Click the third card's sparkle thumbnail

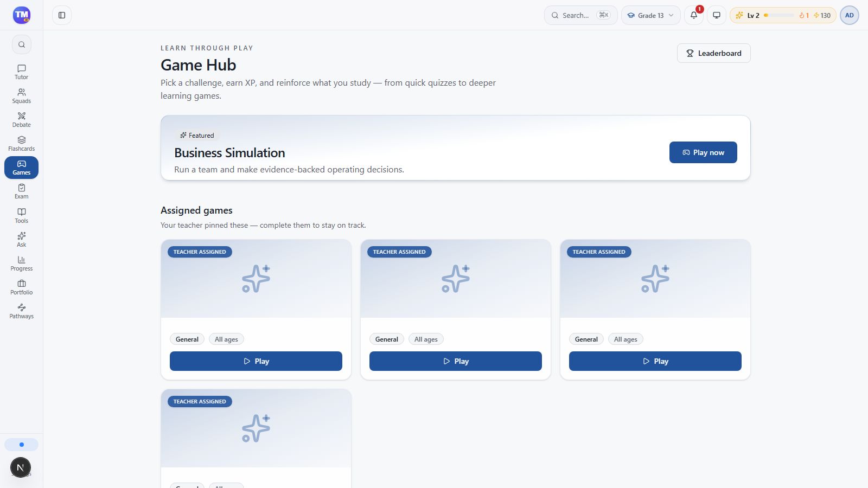click(x=655, y=279)
